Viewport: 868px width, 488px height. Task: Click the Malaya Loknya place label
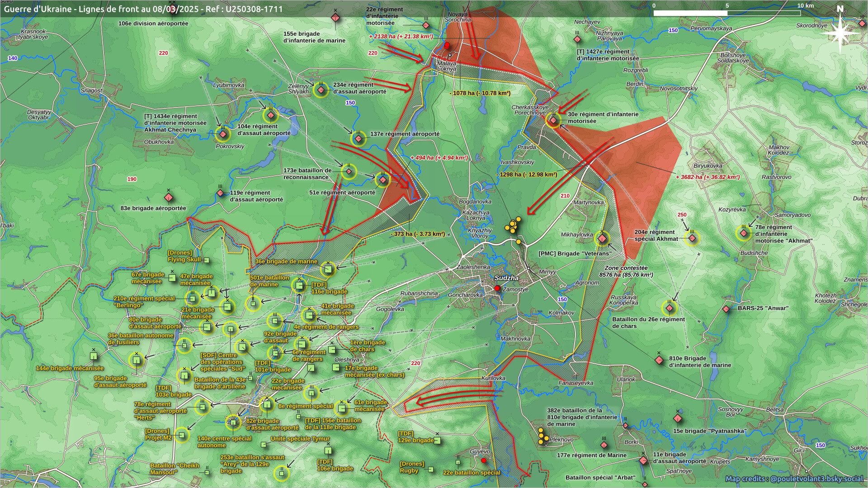tap(447, 66)
